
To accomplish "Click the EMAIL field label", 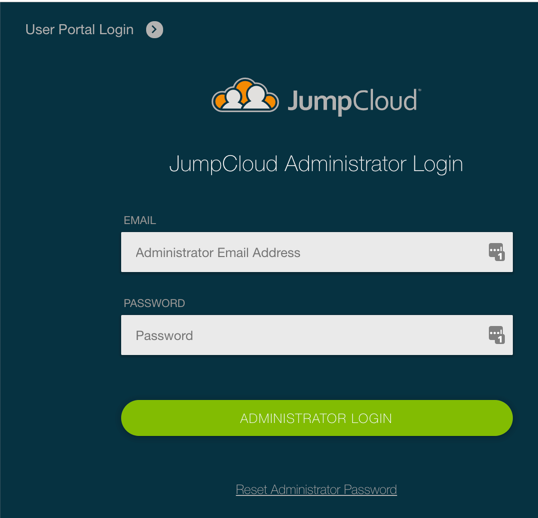I will (x=140, y=220).
